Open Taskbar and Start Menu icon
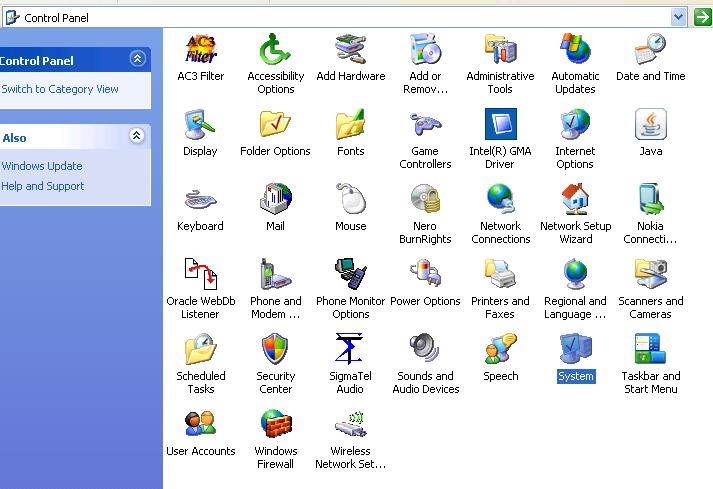The image size is (713, 489). pos(650,349)
